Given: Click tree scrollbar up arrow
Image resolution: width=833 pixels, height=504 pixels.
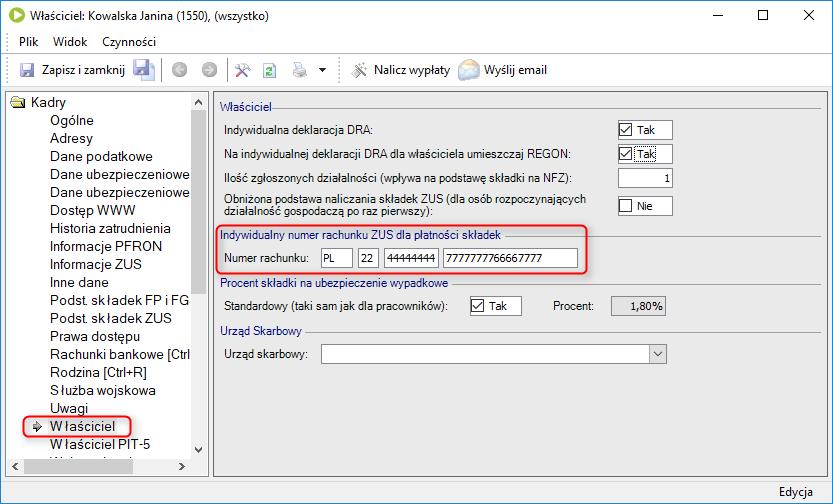Looking at the screenshot, I should (x=199, y=102).
